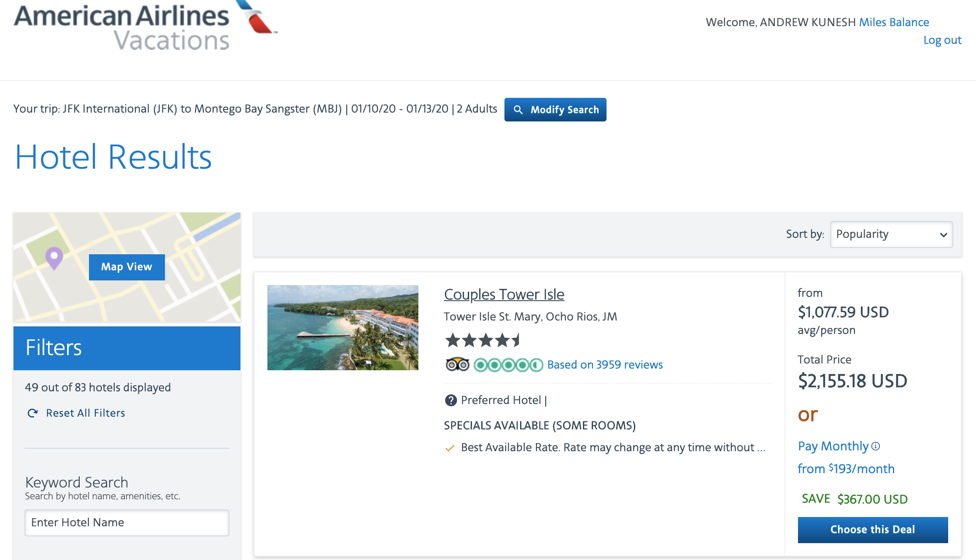
Task: Click the hotel star rating icons
Action: point(483,340)
